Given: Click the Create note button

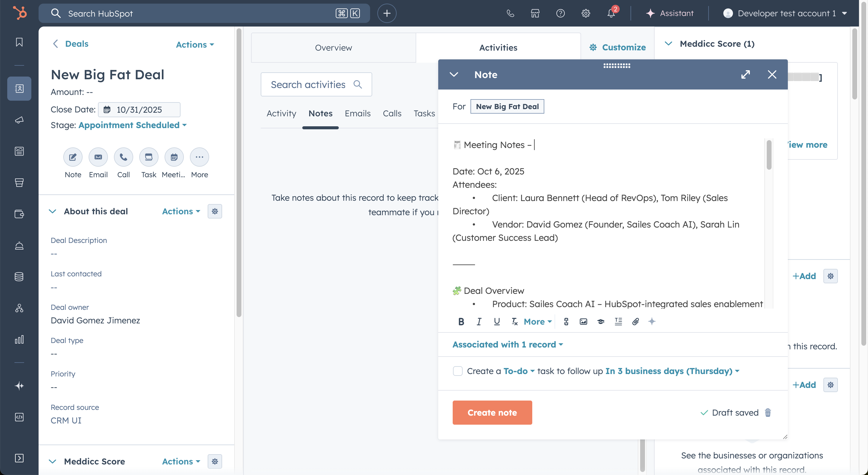Looking at the screenshot, I should [x=492, y=413].
